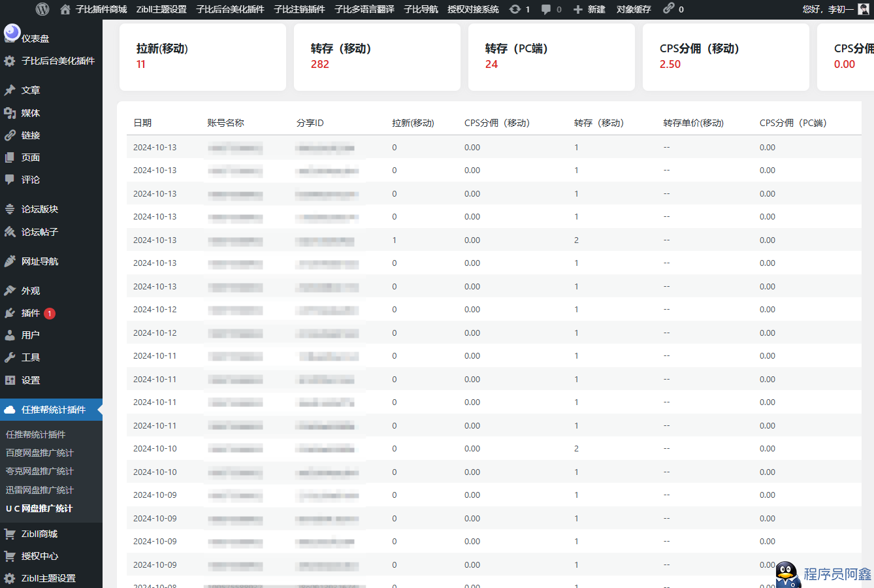
Task: Click the cart icon for 授权中心
Action: tap(10, 556)
